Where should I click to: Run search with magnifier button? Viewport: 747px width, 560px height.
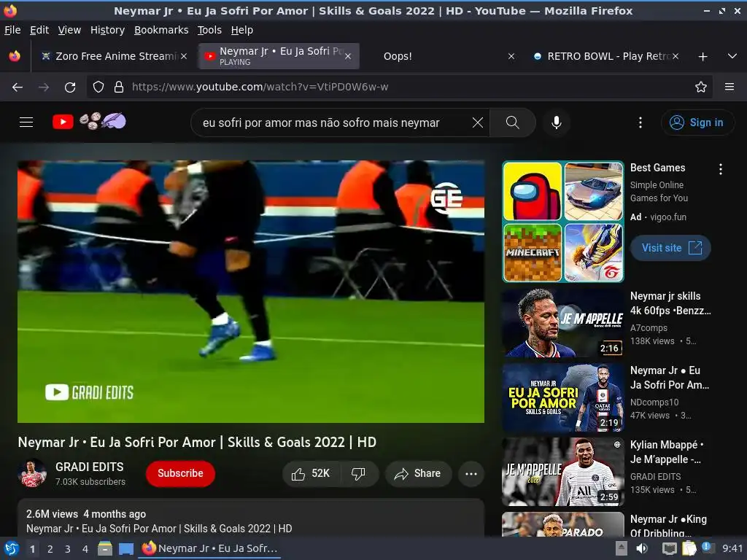point(513,122)
